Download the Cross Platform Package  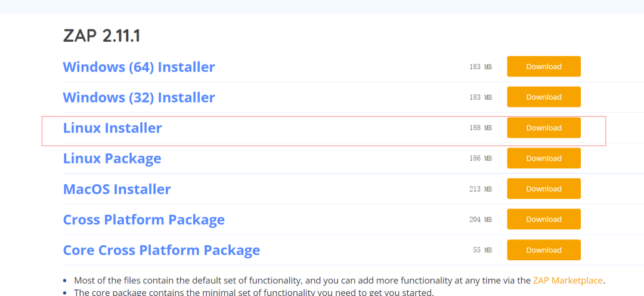pos(544,219)
